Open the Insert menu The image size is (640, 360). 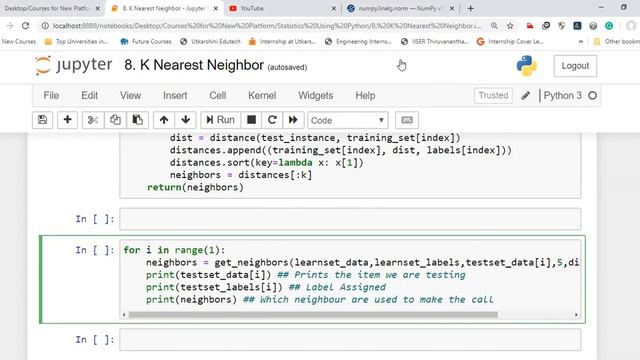(175, 96)
